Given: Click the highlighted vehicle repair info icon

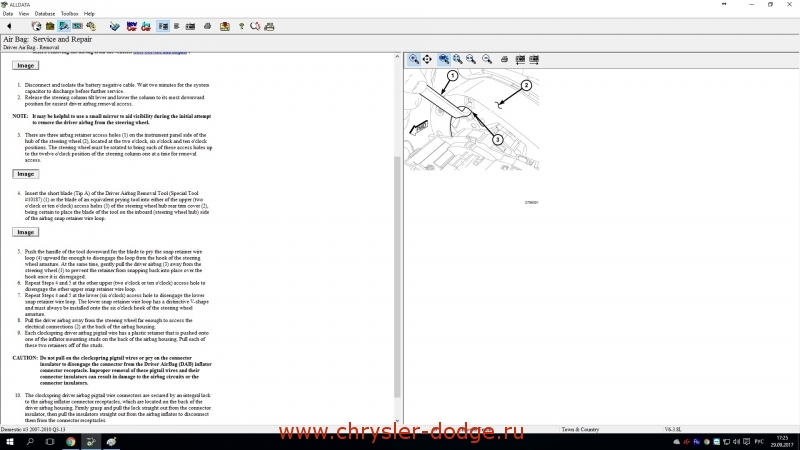Looking at the screenshot, I should tap(64, 26).
